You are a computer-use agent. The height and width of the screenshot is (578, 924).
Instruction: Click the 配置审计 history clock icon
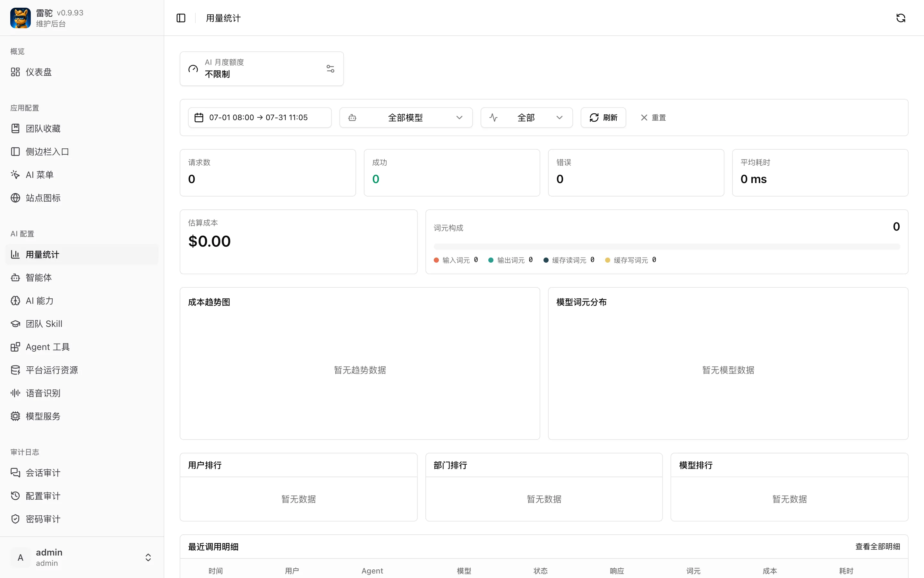(15, 496)
